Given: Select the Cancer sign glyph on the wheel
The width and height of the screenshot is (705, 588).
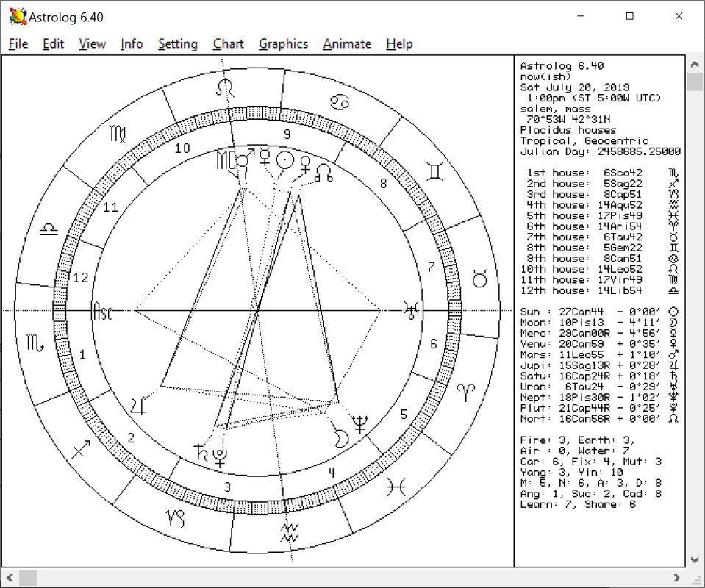Looking at the screenshot, I should tap(338, 104).
